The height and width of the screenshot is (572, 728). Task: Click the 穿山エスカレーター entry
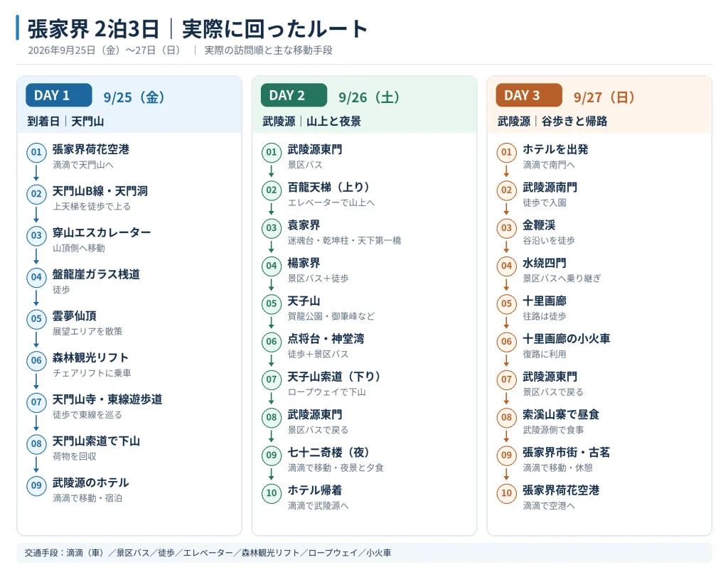(101, 233)
